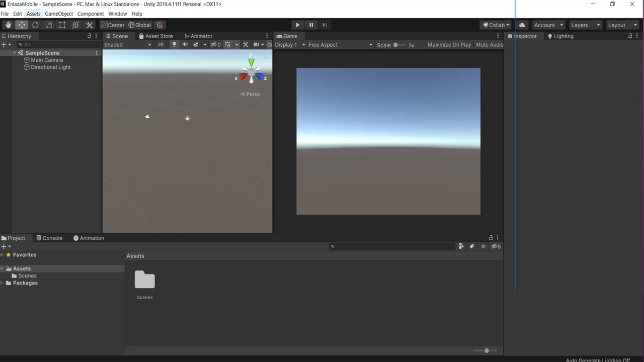
Task: Lock the Hierarchy panel
Action: point(90,36)
